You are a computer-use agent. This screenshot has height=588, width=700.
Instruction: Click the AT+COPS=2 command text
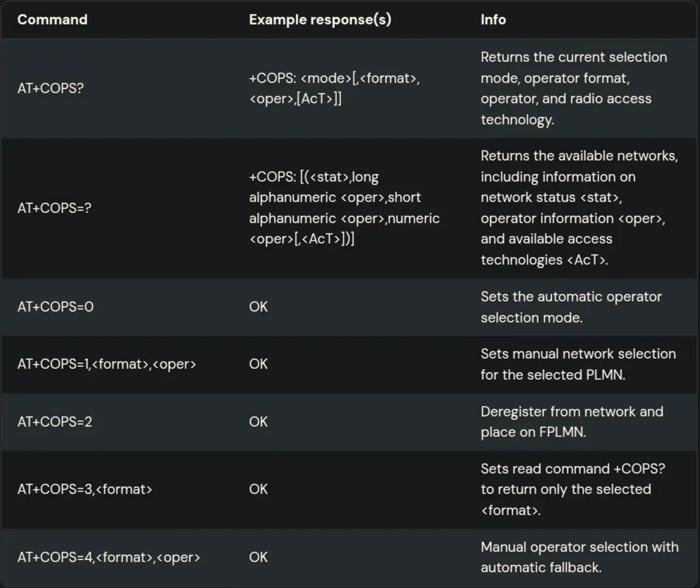pyautogui.click(x=54, y=421)
